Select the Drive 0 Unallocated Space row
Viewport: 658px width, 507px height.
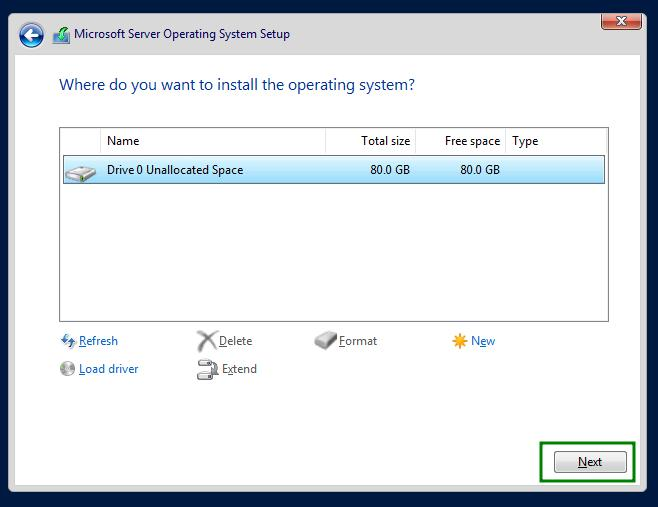(x=334, y=170)
